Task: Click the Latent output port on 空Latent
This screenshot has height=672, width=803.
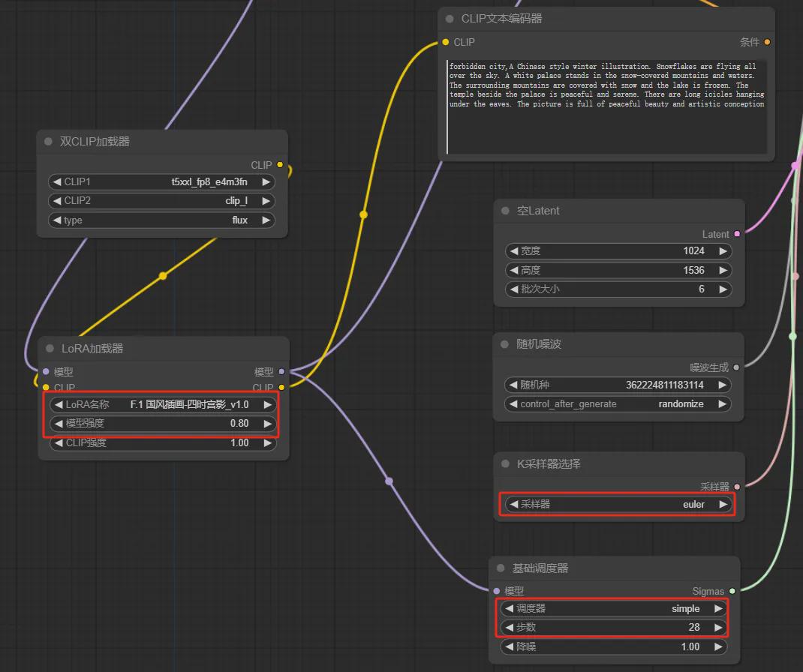Action: tap(736, 234)
